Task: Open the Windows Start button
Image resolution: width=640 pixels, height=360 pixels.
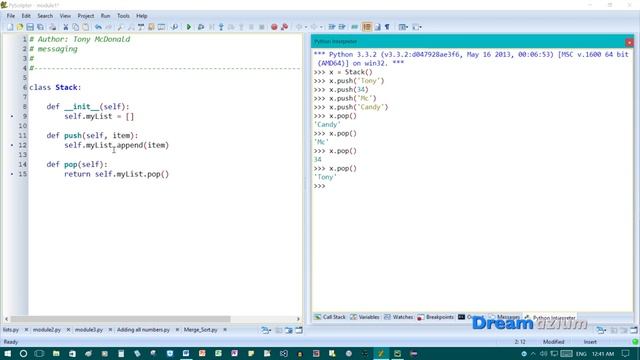Action: 7,353
